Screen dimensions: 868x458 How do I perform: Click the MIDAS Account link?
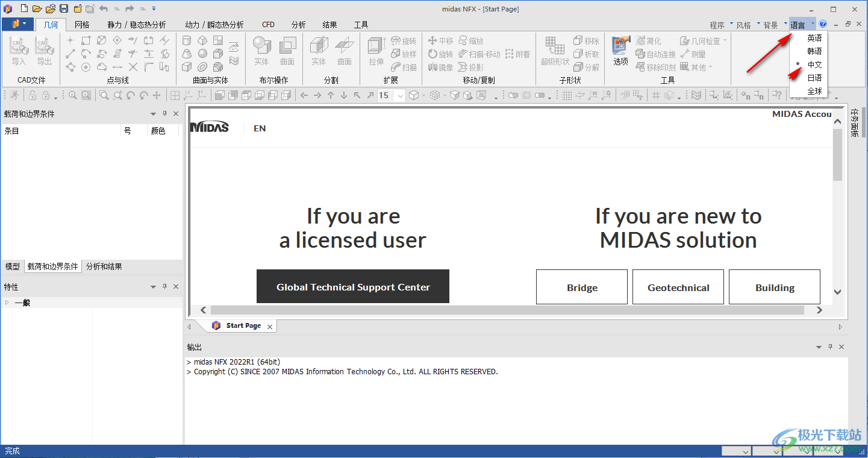[802, 114]
